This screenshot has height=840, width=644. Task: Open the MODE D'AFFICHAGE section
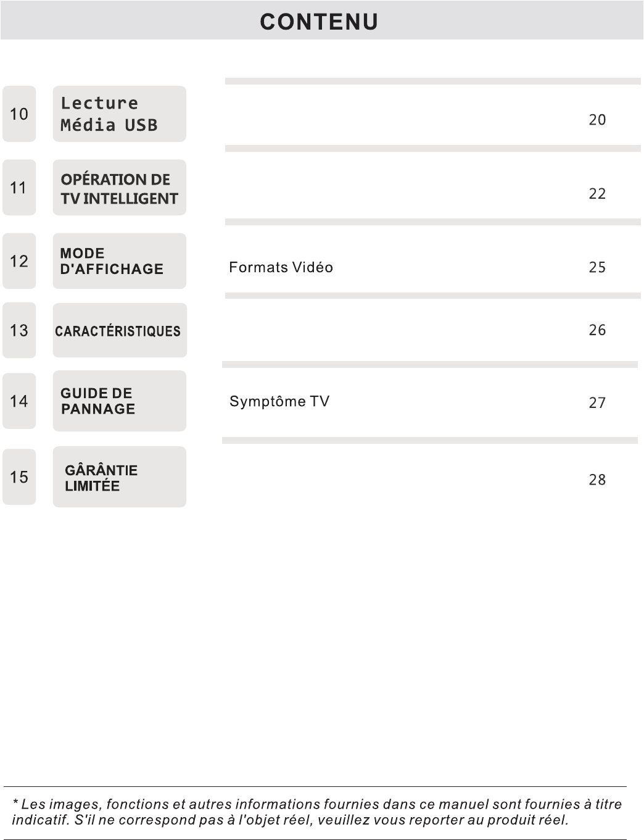pos(119,261)
